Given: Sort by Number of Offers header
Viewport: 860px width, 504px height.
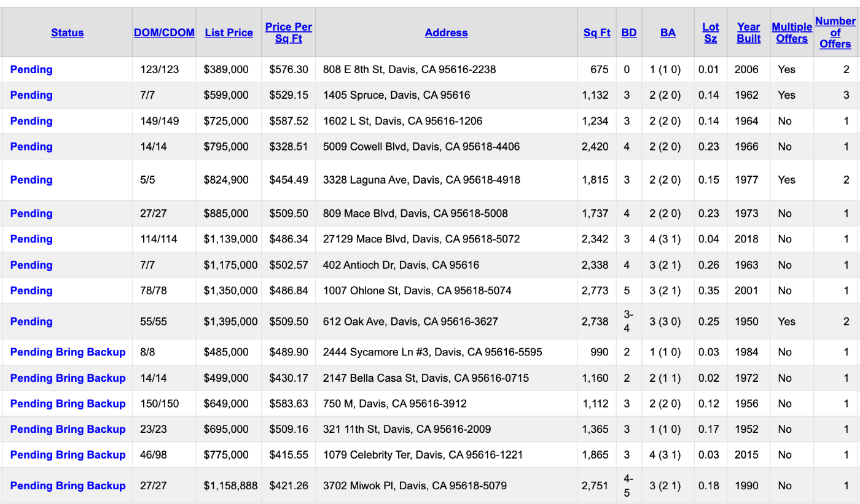Looking at the screenshot, I should [835, 33].
